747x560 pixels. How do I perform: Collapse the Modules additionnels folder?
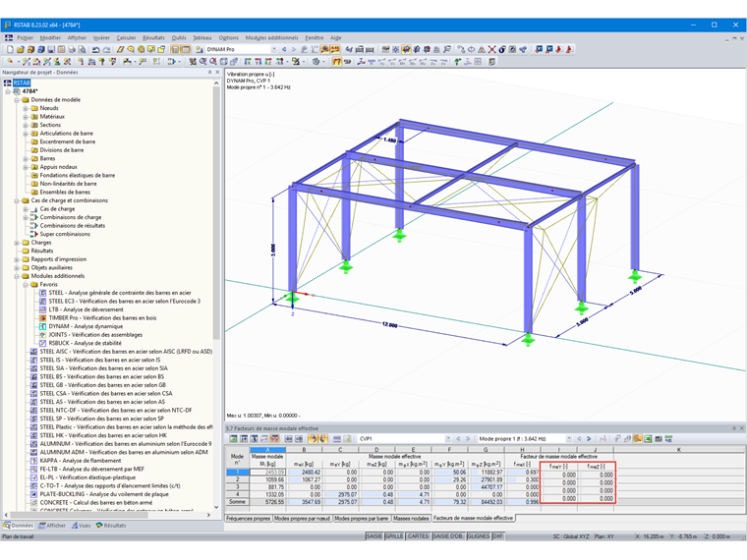[x=17, y=276]
